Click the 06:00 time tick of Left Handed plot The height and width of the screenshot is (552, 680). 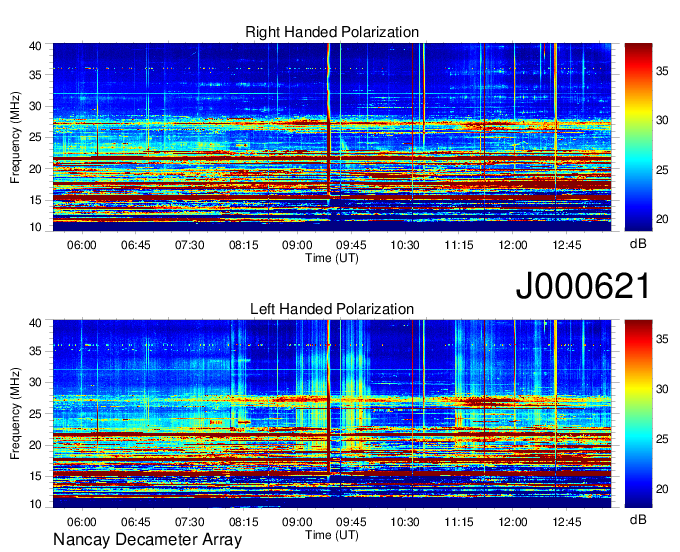(82, 522)
